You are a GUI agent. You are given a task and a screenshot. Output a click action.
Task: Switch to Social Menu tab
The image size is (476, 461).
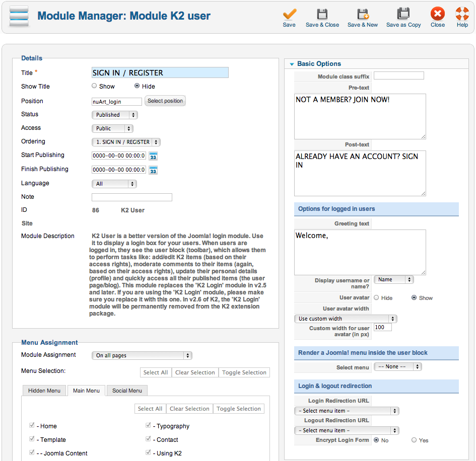127,391
